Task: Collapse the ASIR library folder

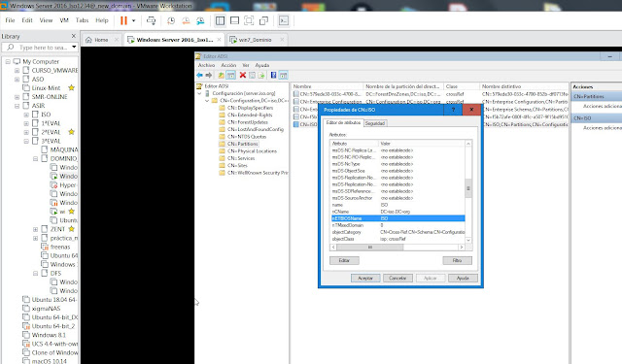Action: (x=17, y=106)
